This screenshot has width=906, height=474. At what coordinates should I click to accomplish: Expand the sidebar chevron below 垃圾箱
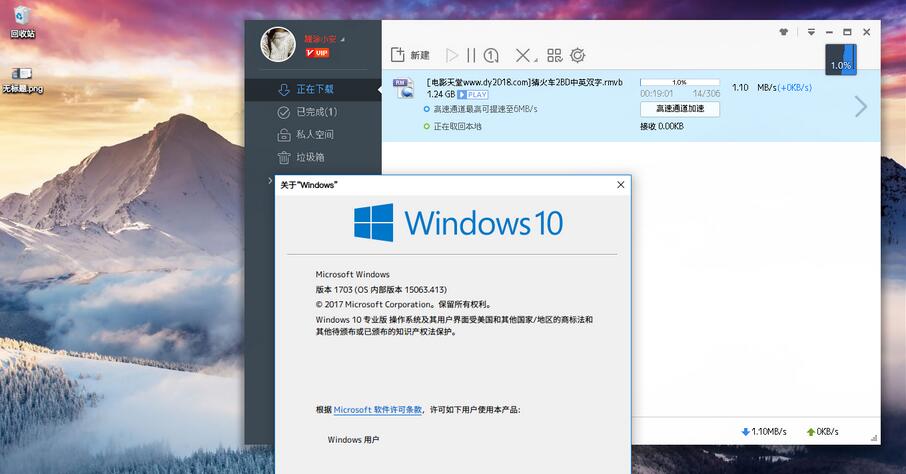[x=270, y=181]
